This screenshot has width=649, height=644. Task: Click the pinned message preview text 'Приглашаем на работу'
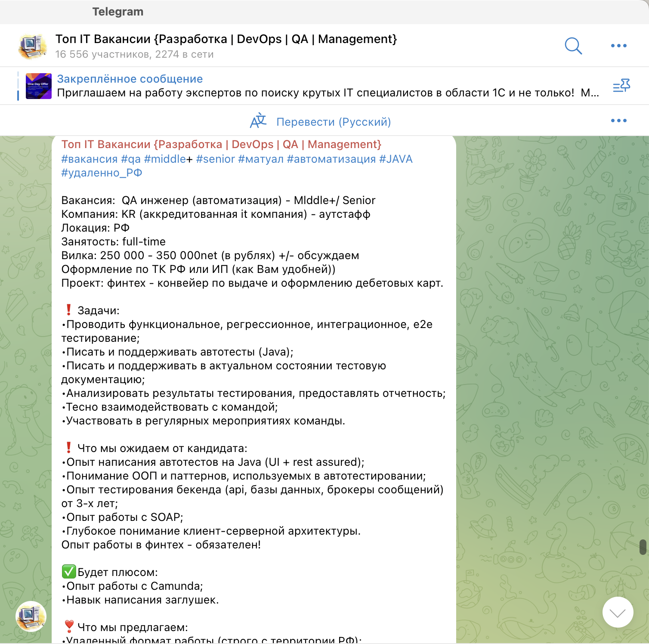tap(328, 93)
